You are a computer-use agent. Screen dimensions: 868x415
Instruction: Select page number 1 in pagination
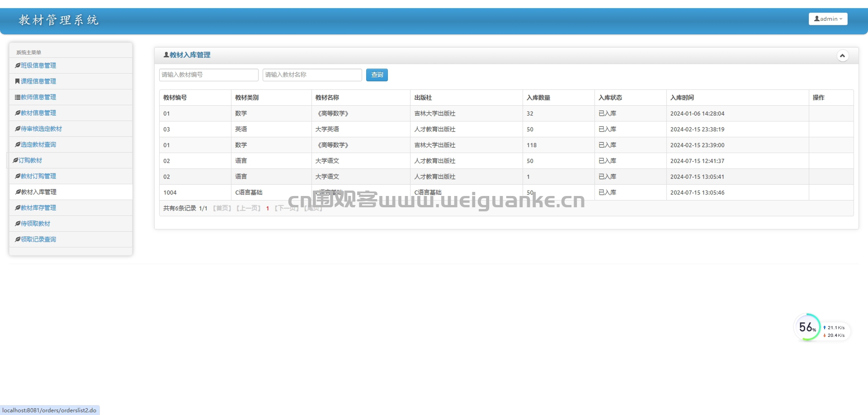tap(268, 209)
